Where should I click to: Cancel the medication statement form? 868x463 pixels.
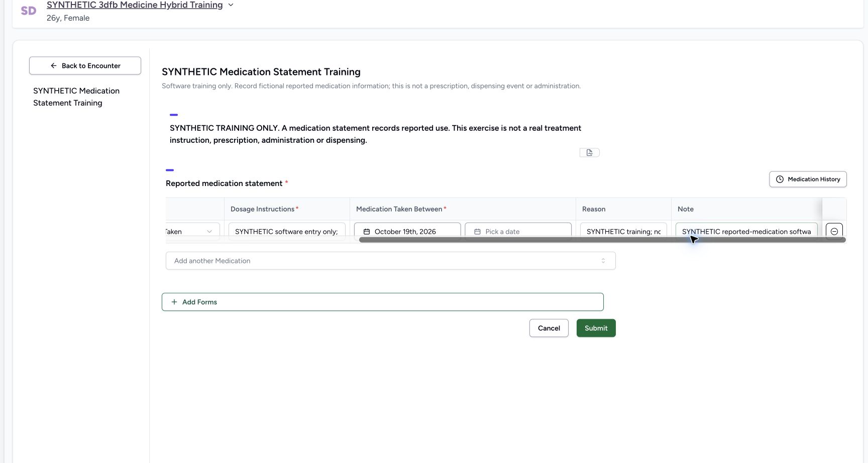coord(549,328)
